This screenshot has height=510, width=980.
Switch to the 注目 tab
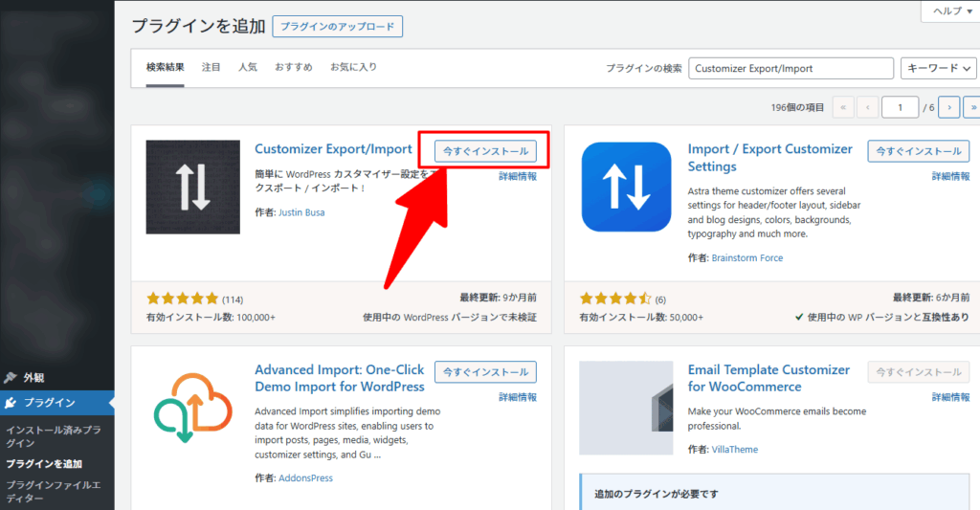tap(212, 67)
